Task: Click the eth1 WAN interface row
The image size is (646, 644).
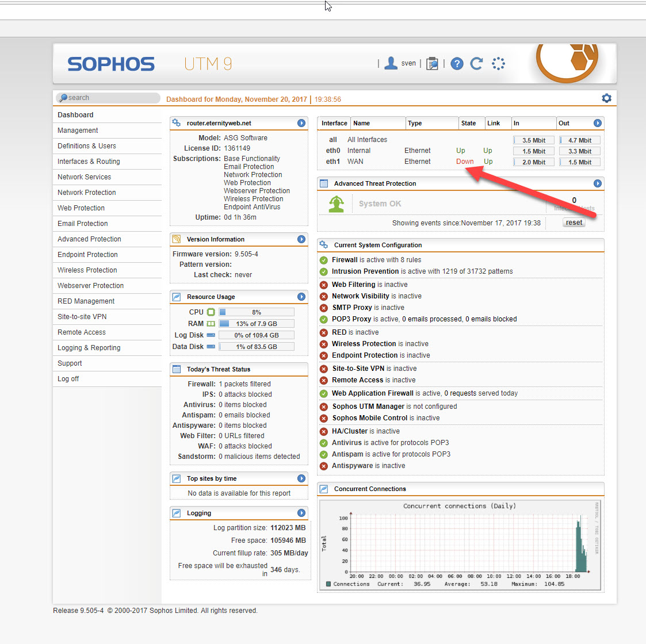Action: click(461, 162)
